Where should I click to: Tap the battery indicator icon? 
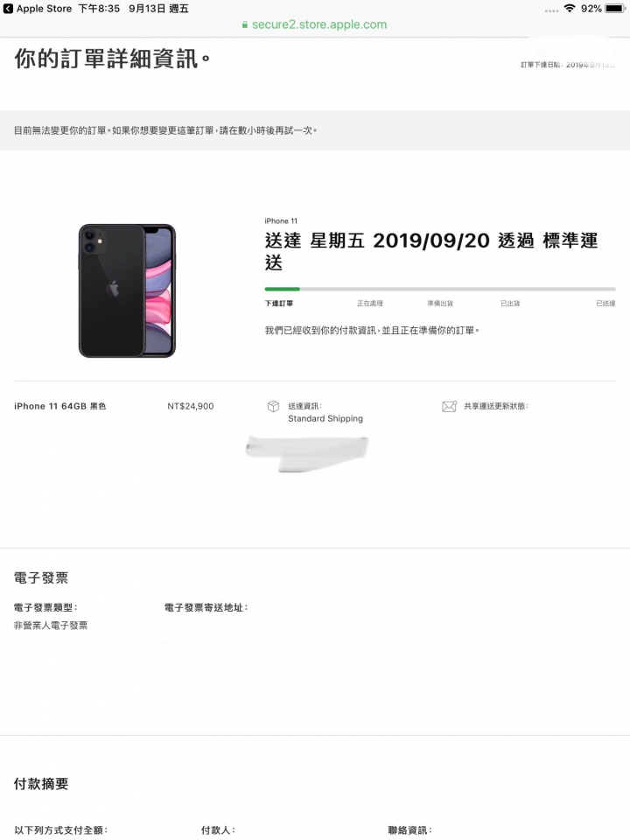(x=615, y=9)
